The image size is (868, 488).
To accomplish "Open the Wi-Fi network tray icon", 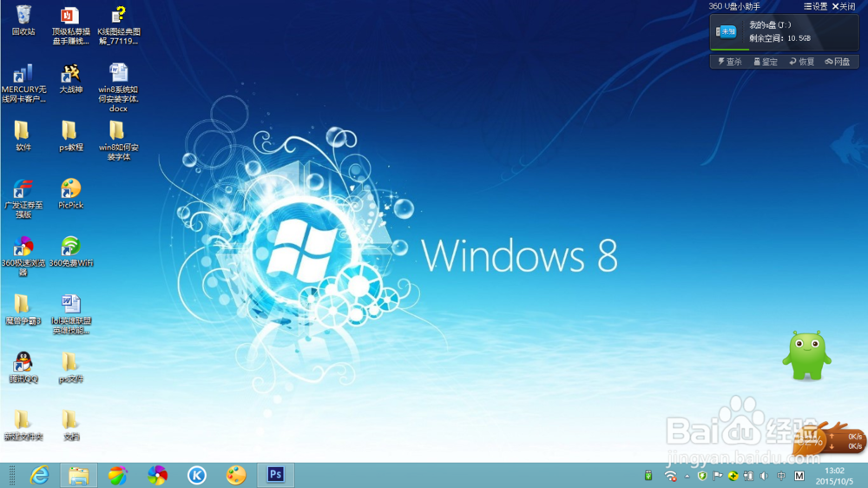I will 670,476.
